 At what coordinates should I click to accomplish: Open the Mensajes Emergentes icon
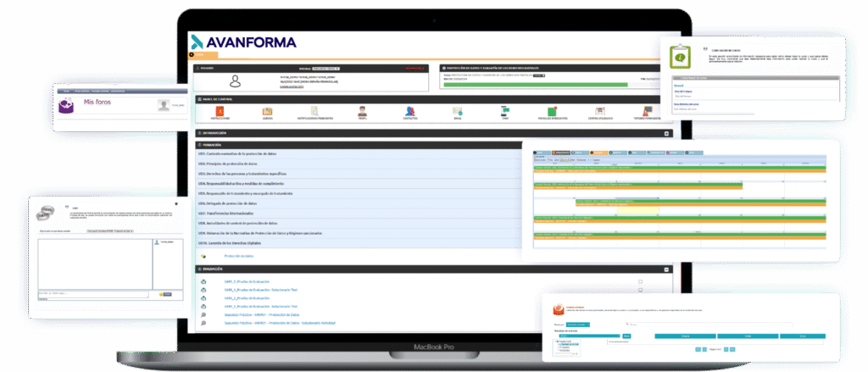click(x=552, y=111)
